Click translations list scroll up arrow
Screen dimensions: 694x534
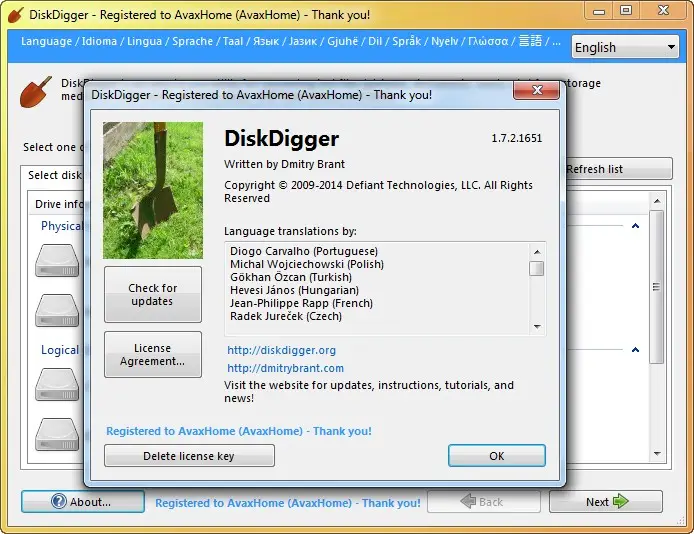[537, 252]
